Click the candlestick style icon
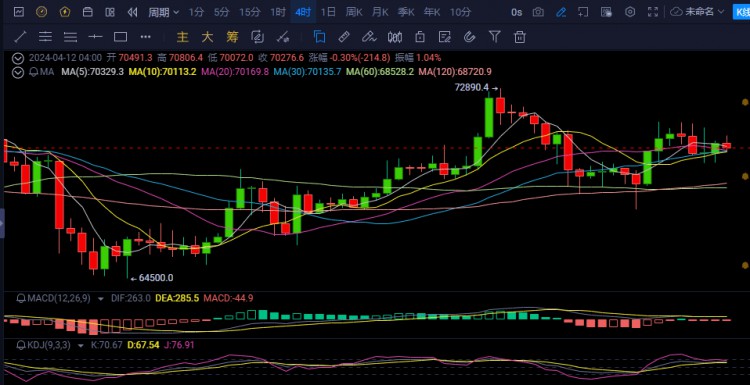 [x=395, y=37]
